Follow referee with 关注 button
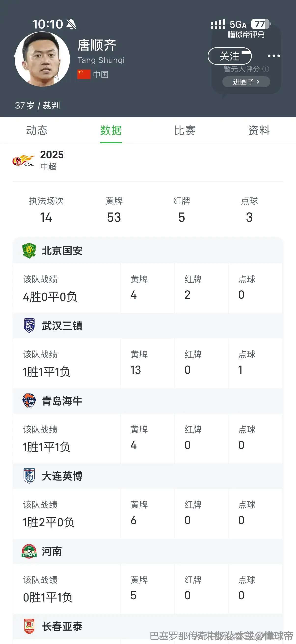Viewport: 296px width, 644px height. [229, 56]
